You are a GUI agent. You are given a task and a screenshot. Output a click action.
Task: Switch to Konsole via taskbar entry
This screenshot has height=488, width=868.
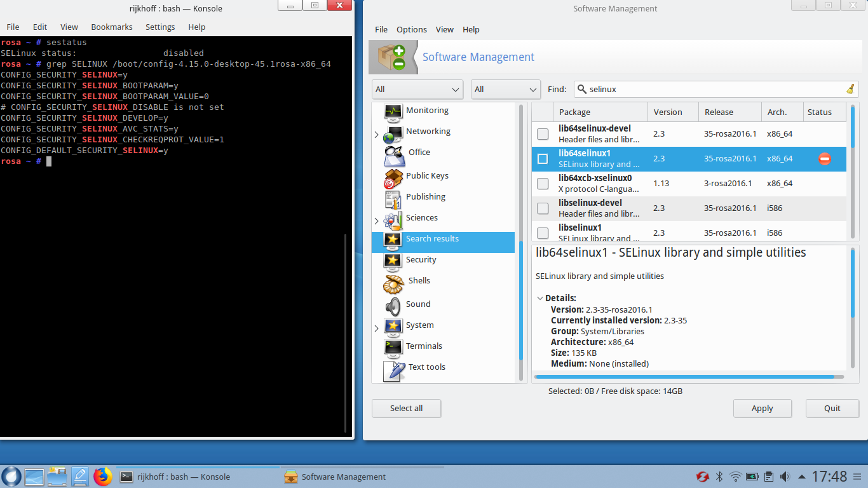[199, 477]
